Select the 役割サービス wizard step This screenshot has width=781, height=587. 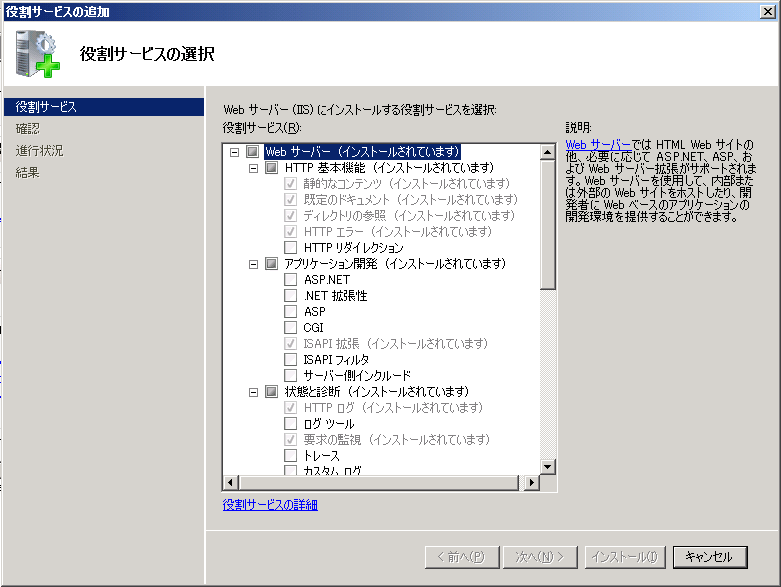pyautogui.click(x=104, y=107)
